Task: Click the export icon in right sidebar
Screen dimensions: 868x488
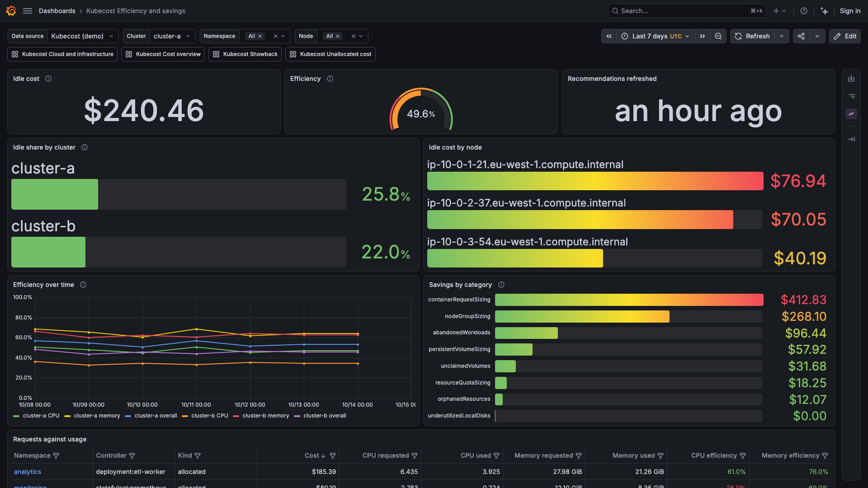Action: [851, 79]
